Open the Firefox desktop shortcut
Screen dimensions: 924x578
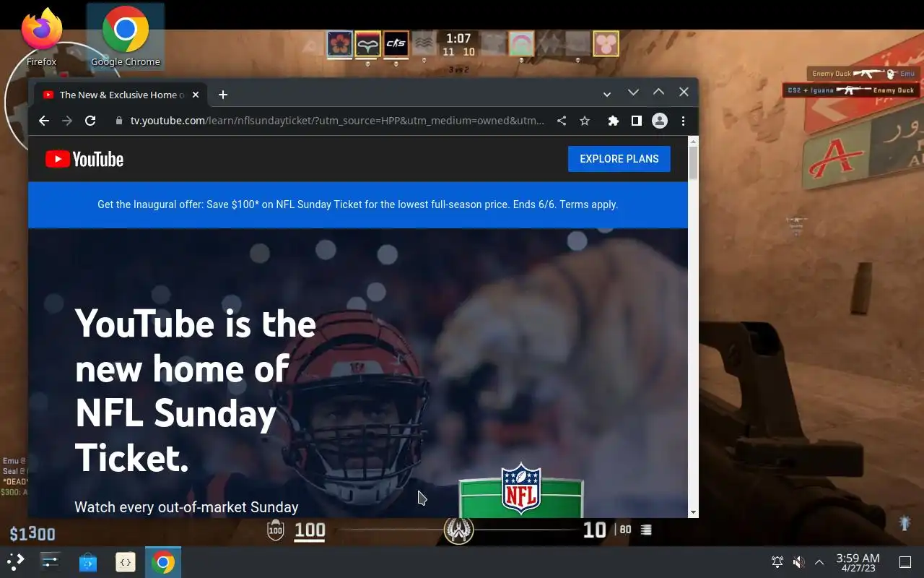click(x=41, y=36)
